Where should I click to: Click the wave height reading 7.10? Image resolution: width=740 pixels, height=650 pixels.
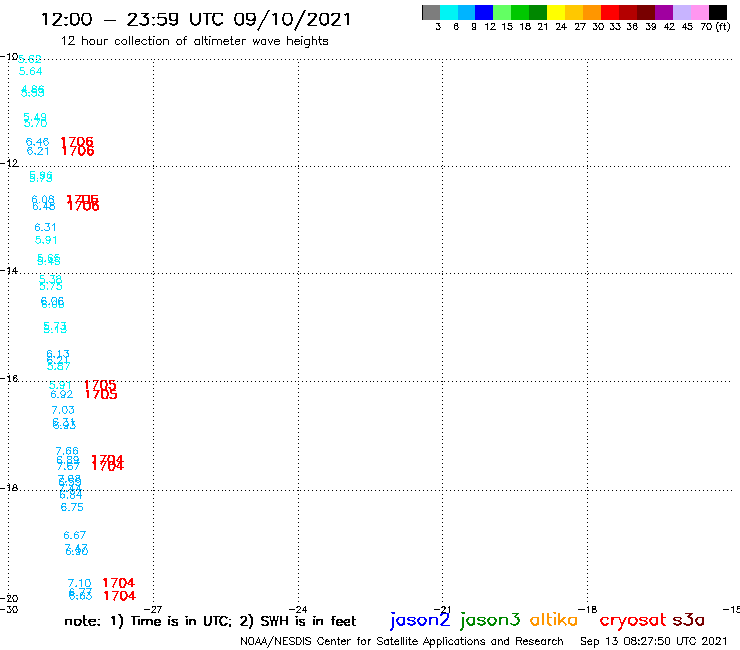pyautogui.click(x=79, y=583)
